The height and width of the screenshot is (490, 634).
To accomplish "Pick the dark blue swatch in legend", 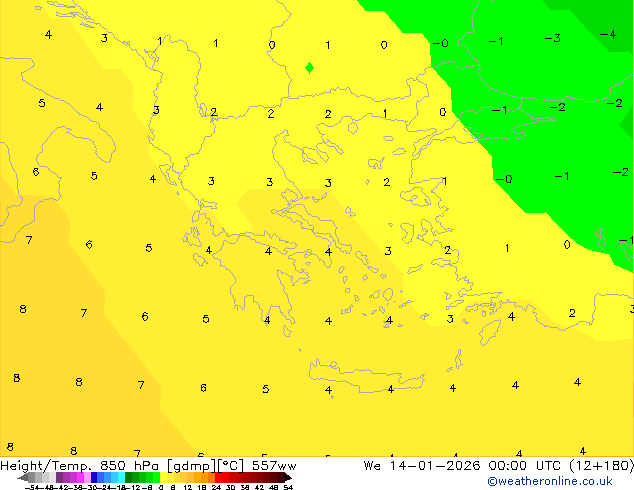I will (x=94, y=477).
